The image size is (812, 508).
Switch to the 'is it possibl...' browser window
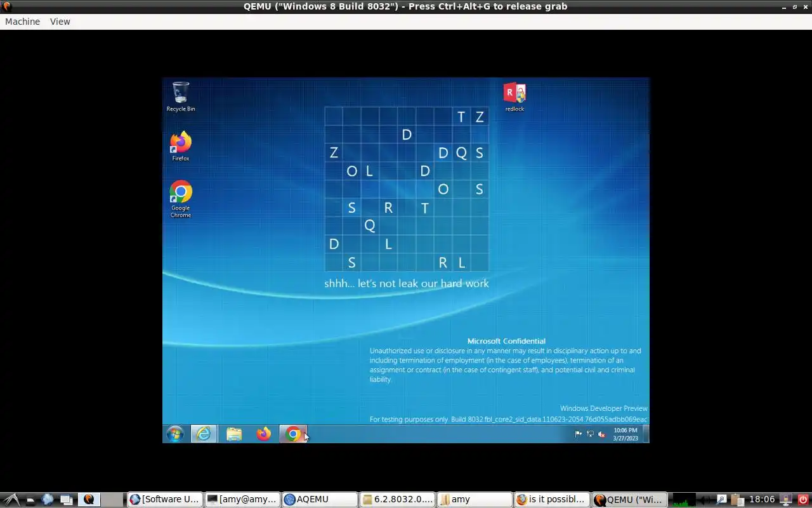click(552, 500)
